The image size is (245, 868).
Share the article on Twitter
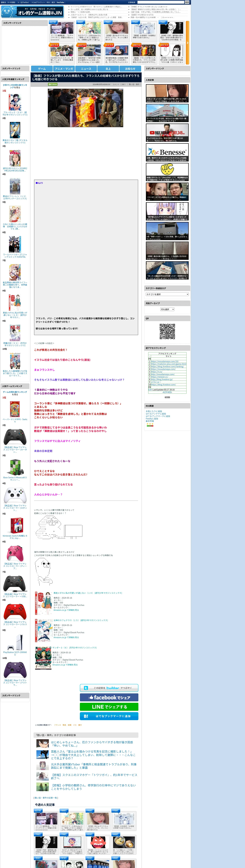[109, 688]
